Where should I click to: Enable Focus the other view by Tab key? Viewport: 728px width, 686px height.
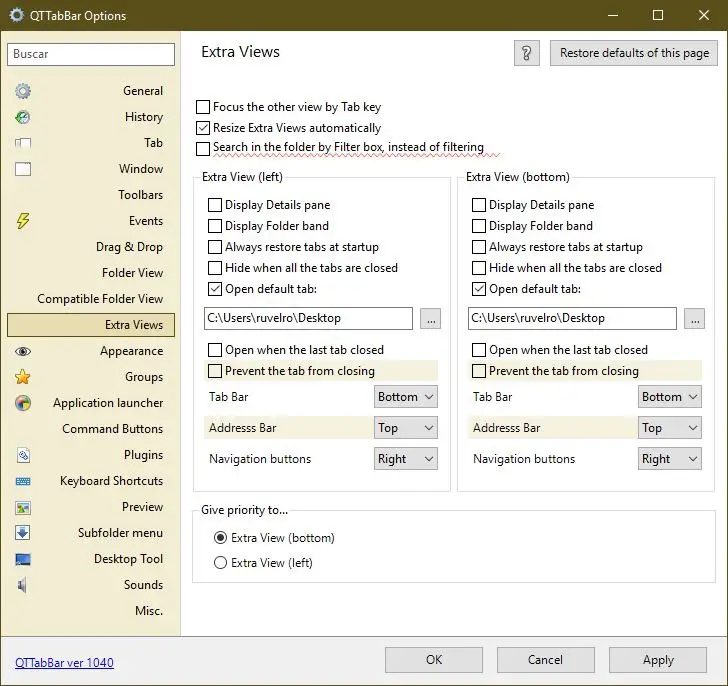click(x=204, y=107)
